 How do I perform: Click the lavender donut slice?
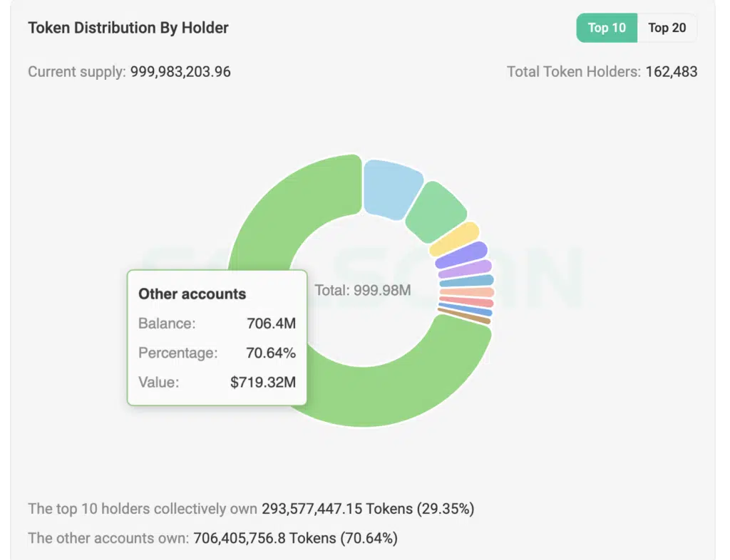[x=466, y=269]
